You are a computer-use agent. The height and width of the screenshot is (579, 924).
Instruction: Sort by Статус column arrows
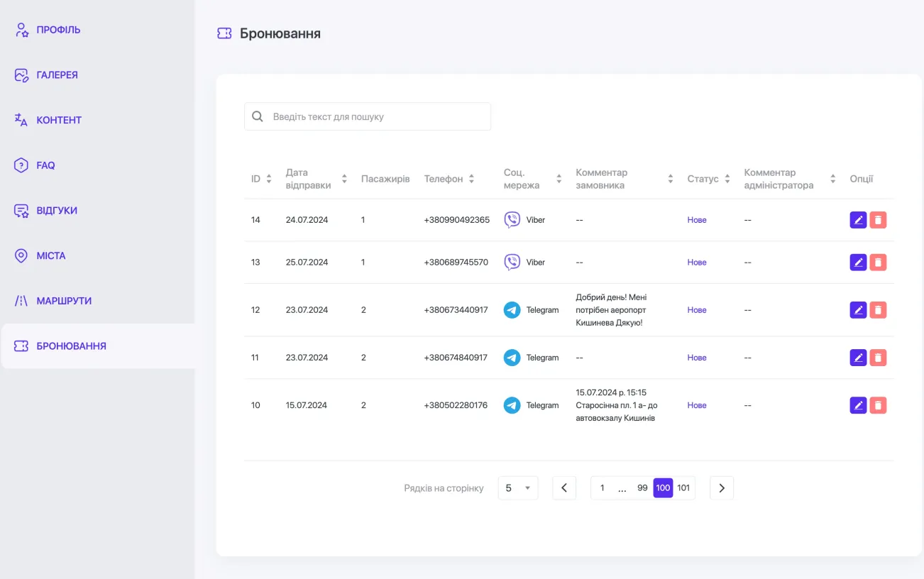[x=727, y=179]
